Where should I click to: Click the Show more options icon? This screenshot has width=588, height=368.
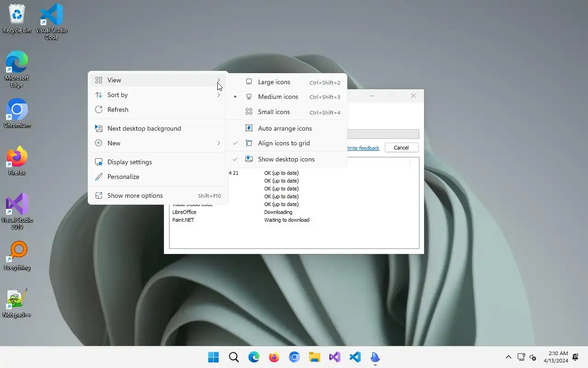coord(99,195)
